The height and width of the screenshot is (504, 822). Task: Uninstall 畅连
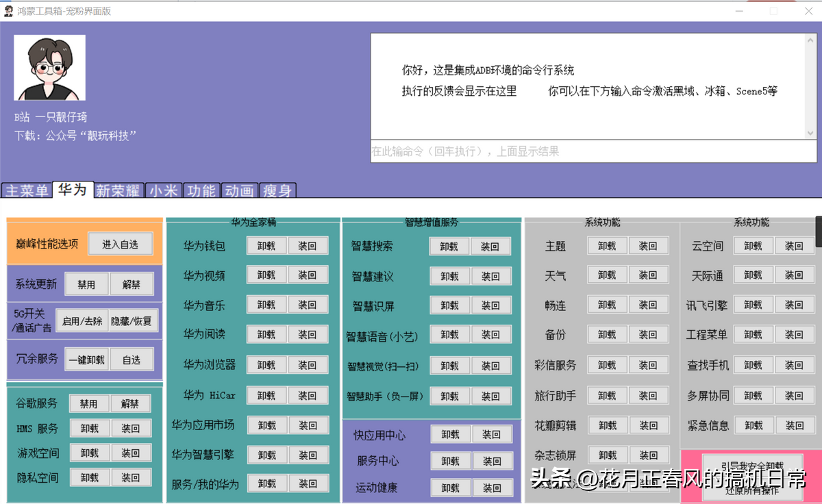coord(607,305)
